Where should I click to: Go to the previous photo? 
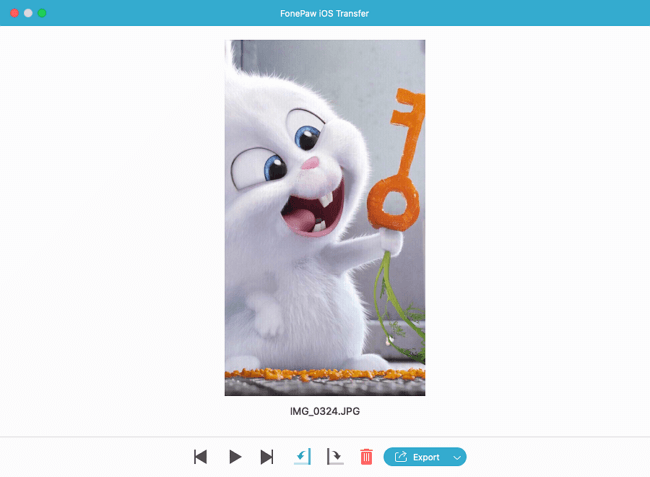200,457
